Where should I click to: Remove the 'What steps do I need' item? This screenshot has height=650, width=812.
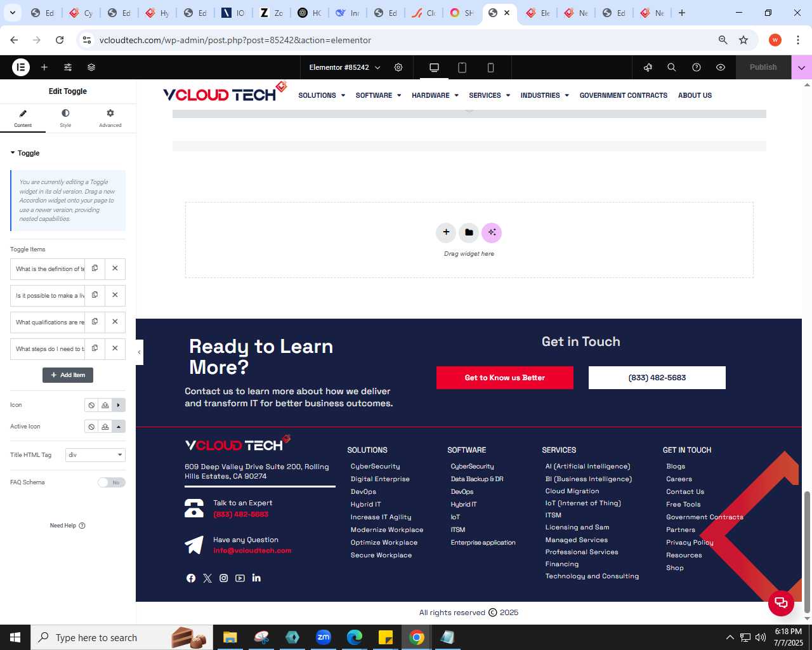tap(115, 348)
